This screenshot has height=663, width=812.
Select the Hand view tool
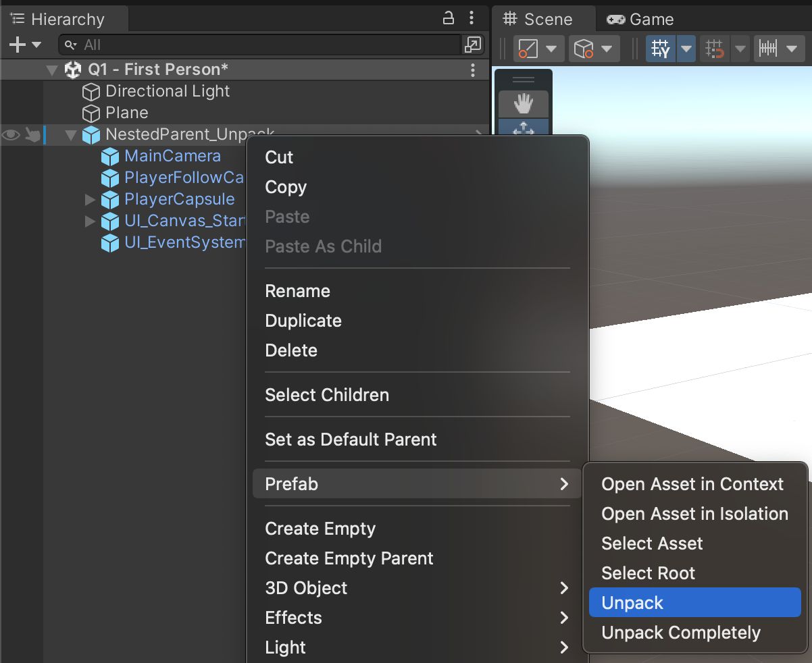tap(523, 104)
